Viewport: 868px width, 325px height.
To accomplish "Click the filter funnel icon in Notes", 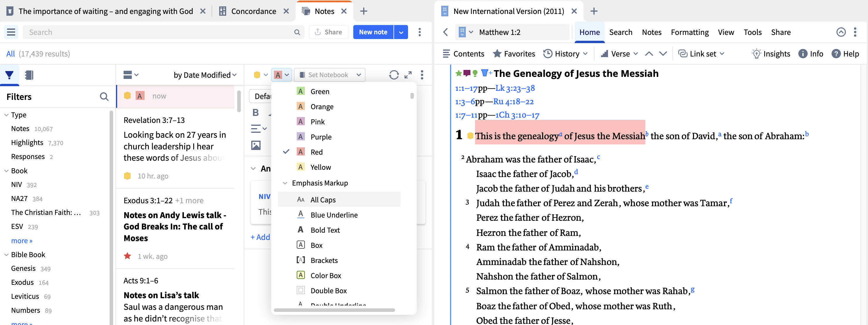I will coord(9,75).
